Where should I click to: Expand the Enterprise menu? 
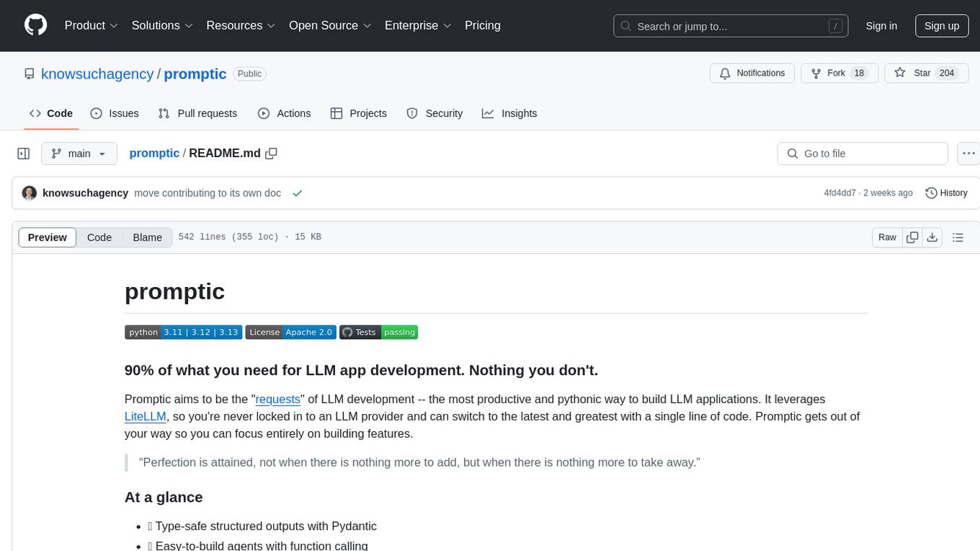[418, 25]
